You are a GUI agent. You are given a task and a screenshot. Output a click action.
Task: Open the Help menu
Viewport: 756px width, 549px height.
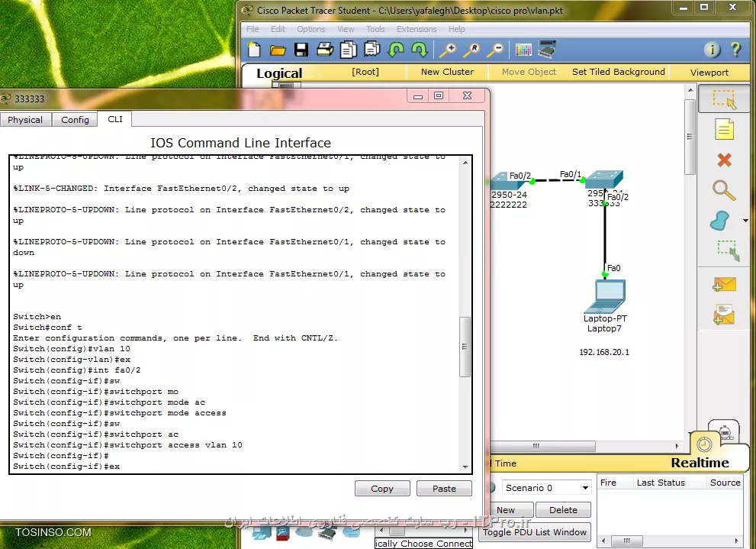tap(457, 29)
